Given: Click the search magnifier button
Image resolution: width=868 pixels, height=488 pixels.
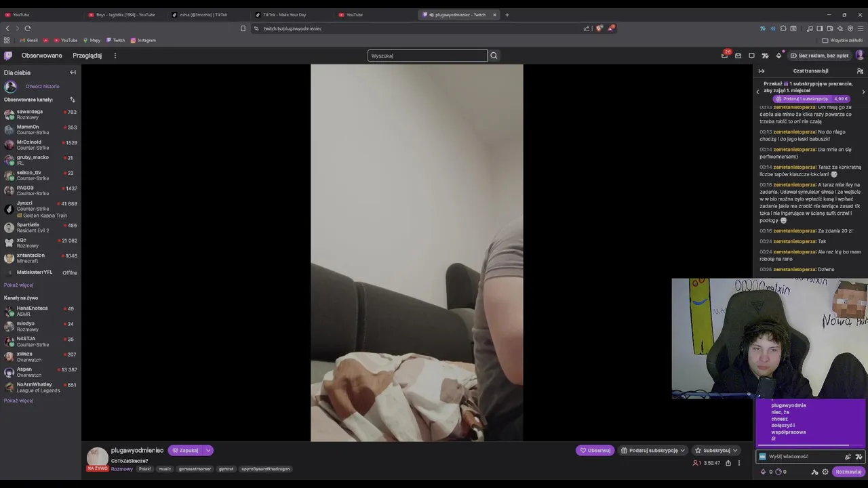Looking at the screenshot, I should coord(494,56).
